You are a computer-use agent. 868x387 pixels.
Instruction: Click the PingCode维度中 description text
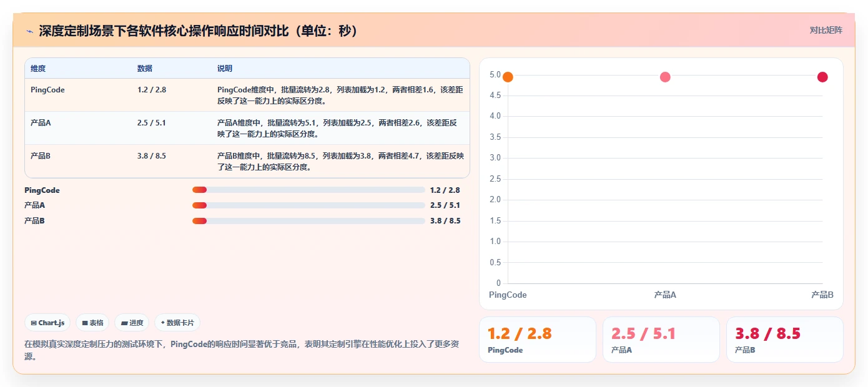340,95
